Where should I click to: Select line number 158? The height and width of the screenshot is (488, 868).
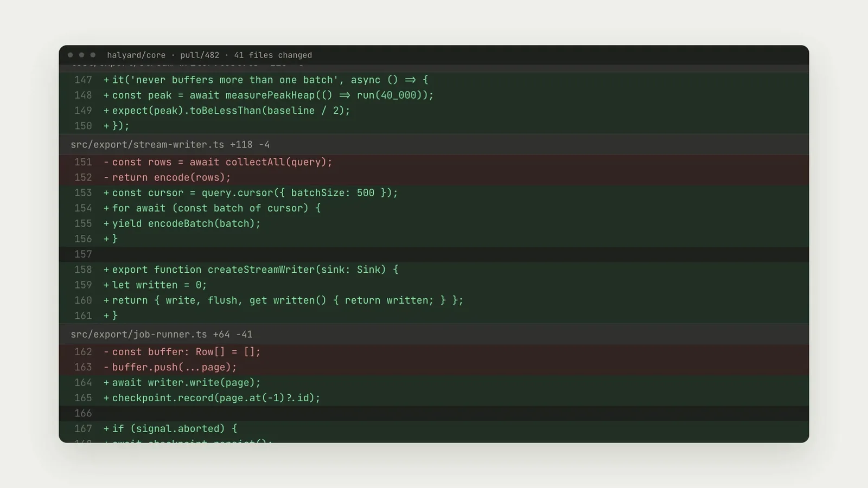click(x=83, y=269)
